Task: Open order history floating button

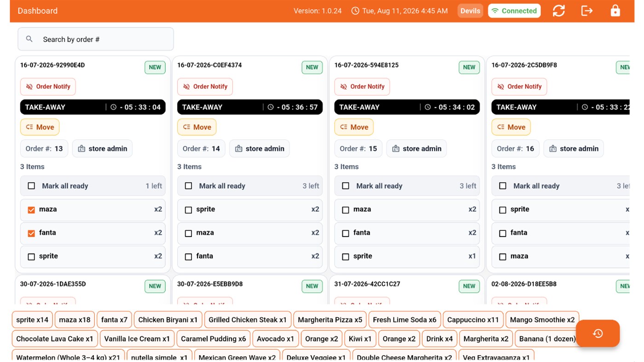Action: click(x=598, y=333)
